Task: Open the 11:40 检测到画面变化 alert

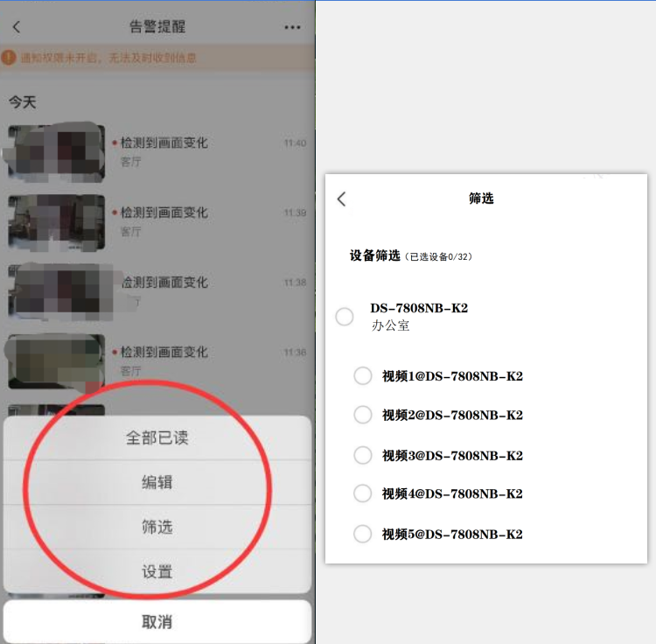Action: [x=164, y=143]
